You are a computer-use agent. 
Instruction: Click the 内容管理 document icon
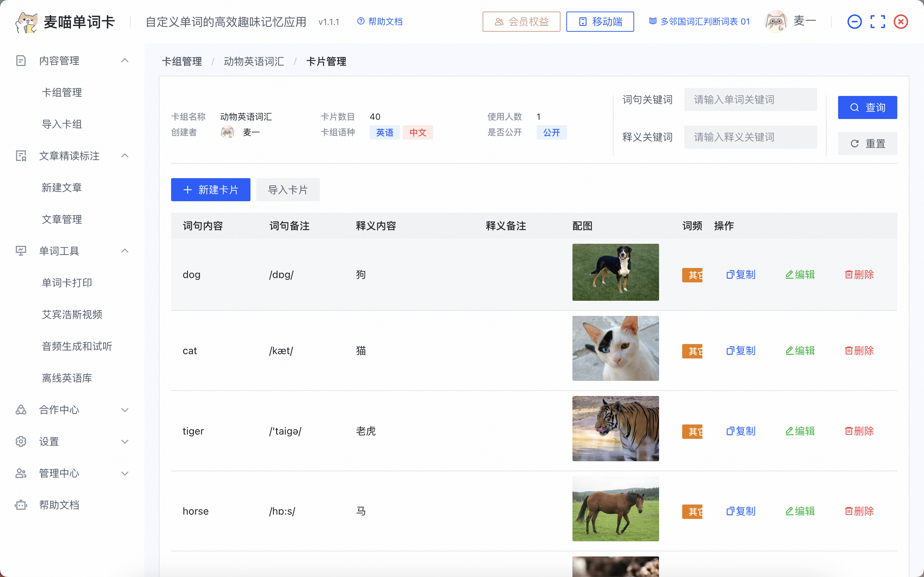21,60
